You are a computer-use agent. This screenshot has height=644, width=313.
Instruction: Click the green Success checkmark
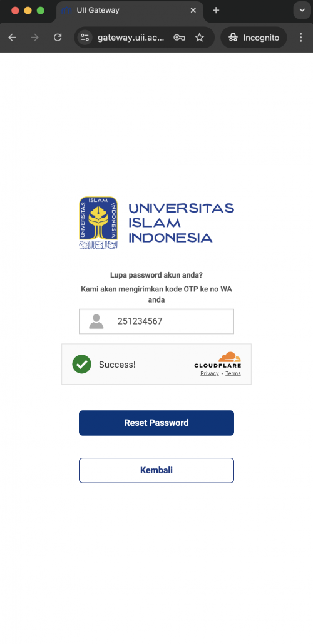click(x=82, y=364)
